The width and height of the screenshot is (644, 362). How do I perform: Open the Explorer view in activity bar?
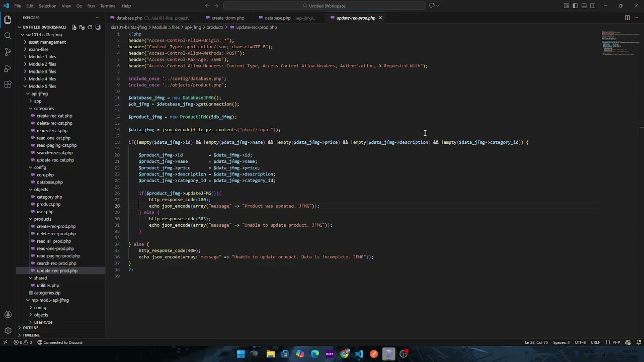click(x=8, y=20)
